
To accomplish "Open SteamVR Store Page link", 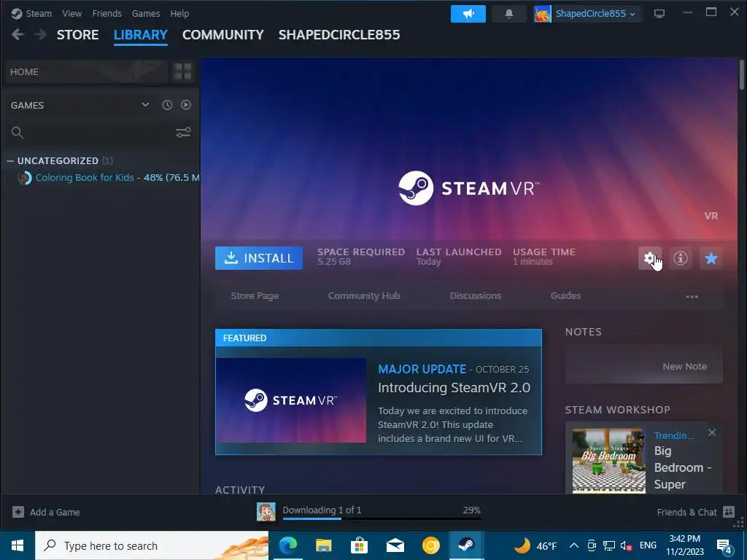I will pyautogui.click(x=255, y=296).
